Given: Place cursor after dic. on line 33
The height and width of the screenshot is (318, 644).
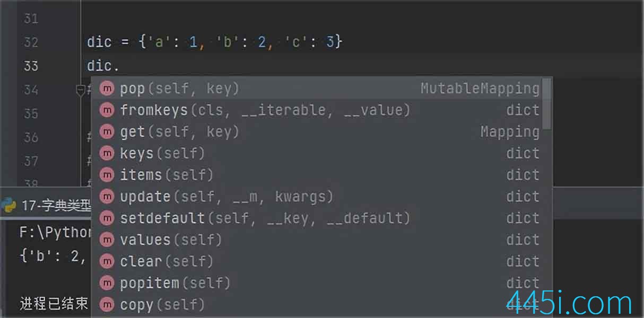Looking at the screenshot, I should tap(121, 66).
